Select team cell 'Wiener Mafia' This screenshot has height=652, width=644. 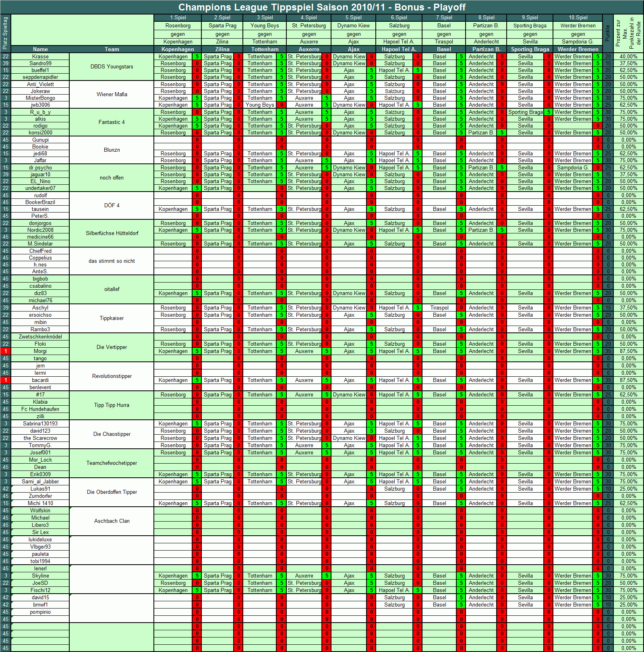click(112, 95)
